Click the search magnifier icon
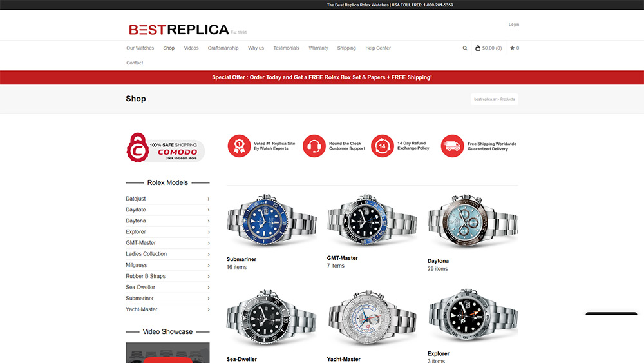 465,48
